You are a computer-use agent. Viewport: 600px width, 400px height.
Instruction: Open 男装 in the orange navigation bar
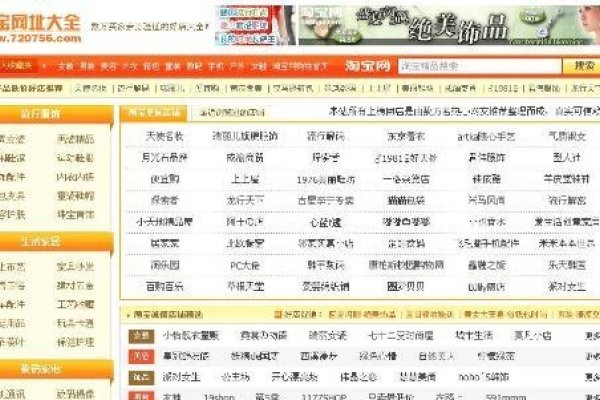coord(87,66)
